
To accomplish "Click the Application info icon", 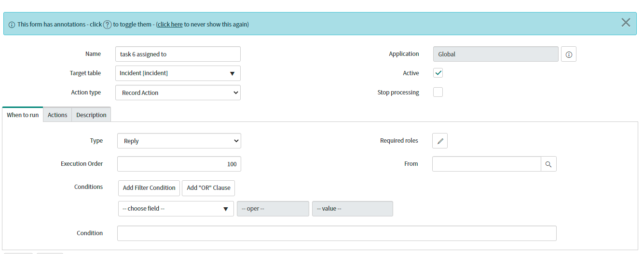I will [569, 54].
